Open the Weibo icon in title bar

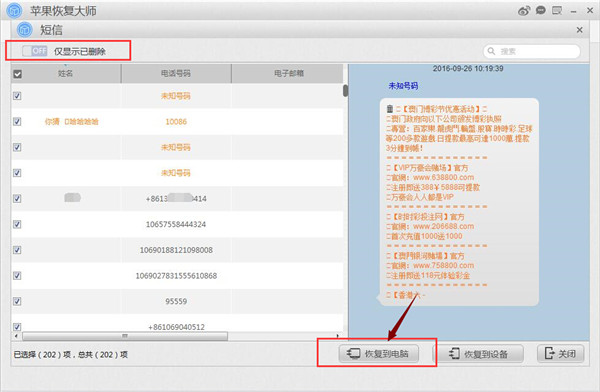point(524,11)
